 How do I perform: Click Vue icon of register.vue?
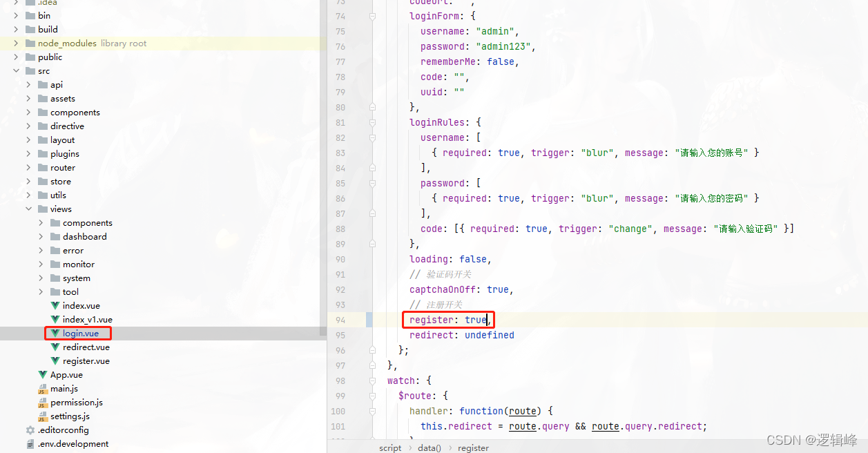pyautogui.click(x=55, y=360)
